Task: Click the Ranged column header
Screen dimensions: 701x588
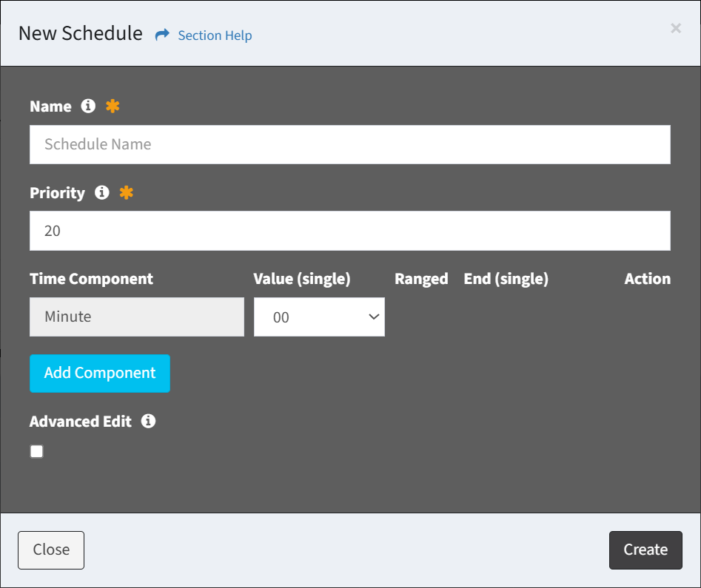Action: pos(421,279)
